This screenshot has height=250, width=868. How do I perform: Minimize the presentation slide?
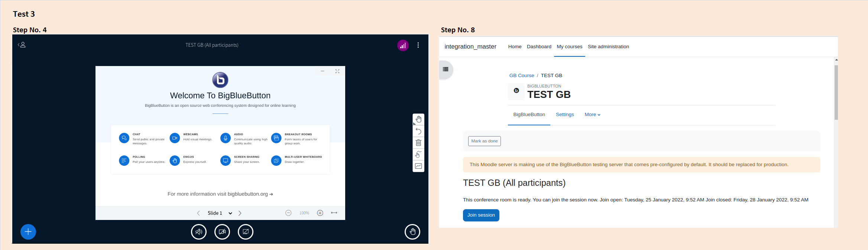click(x=322, y=71)
